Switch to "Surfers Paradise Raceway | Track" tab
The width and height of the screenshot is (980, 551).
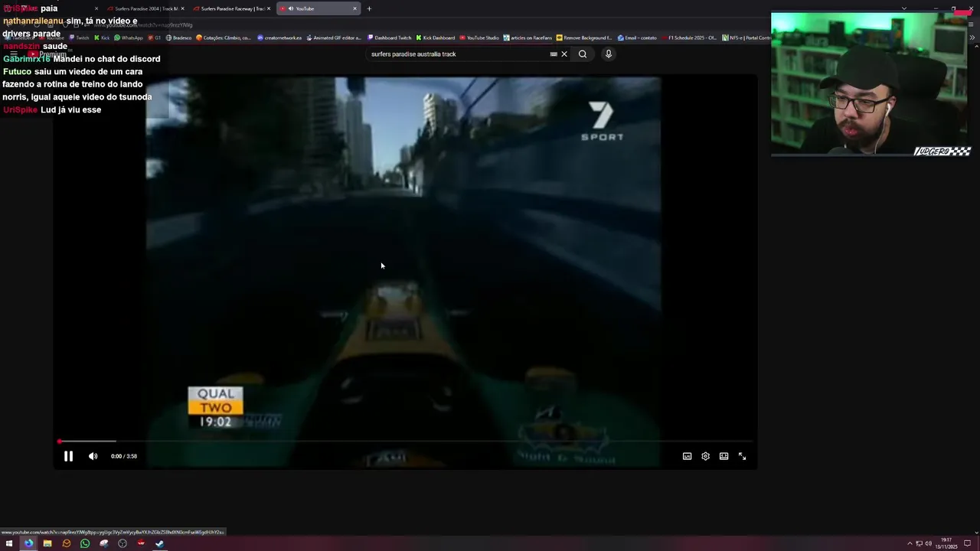[231, 8]
